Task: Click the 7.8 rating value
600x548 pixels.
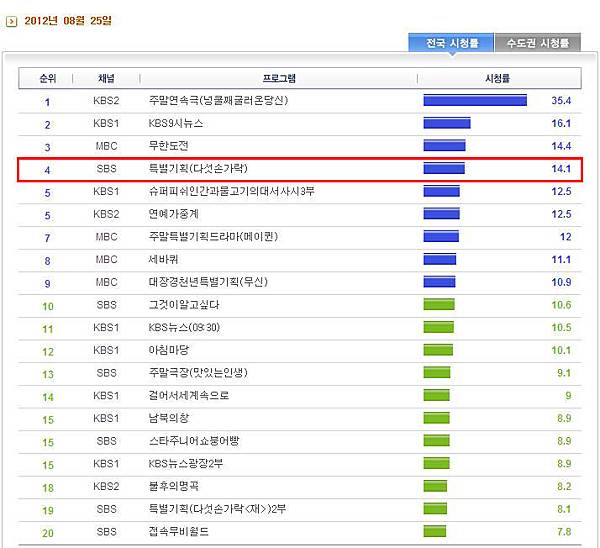Action: point(564,532)
